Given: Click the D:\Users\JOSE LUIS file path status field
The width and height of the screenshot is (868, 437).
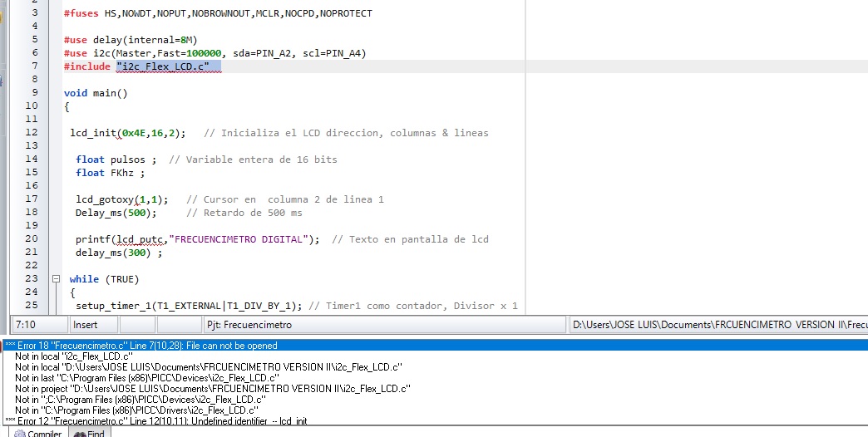Looking at the screenshot, I should point(718,325).
